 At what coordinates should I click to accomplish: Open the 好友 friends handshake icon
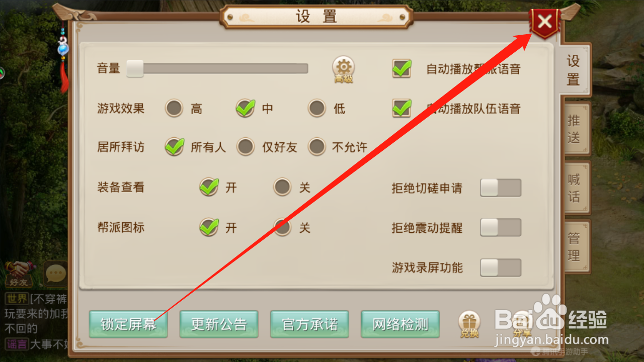18,274
